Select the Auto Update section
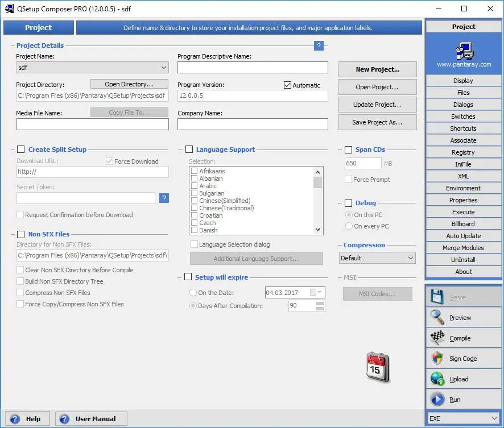This screenshot has height=428, width=504. tap(463, 236)
